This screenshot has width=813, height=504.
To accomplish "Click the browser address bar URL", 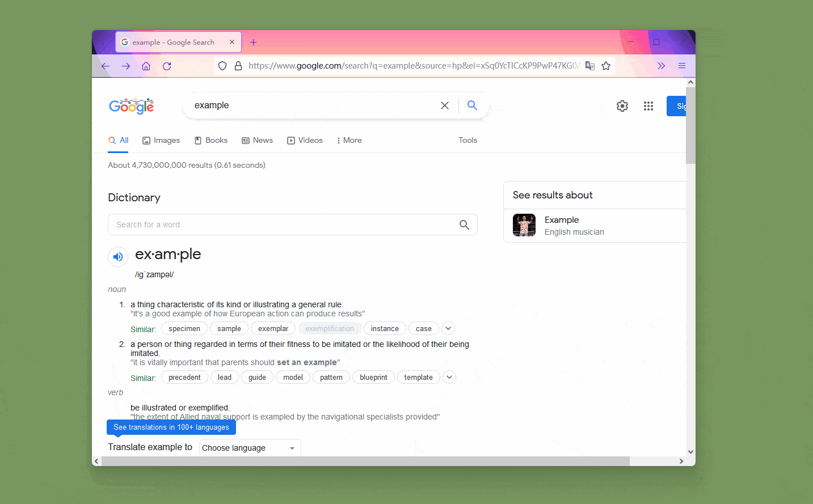I will [413, 66].
